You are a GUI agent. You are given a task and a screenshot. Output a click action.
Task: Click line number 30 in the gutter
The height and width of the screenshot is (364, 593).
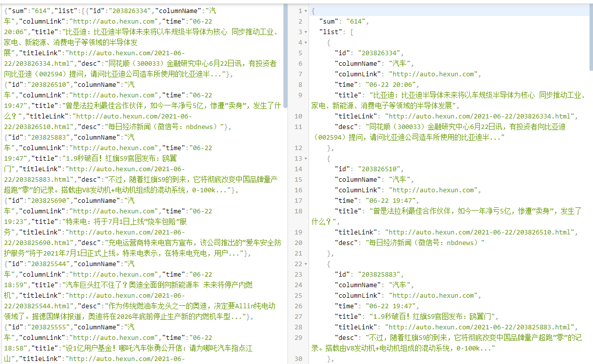pos(299,359)
